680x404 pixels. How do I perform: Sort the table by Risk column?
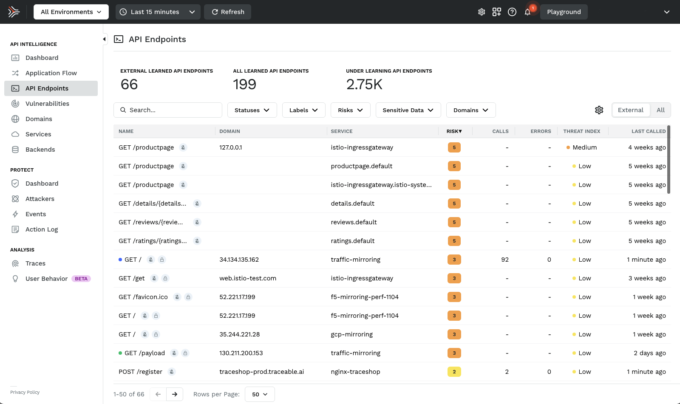(x=453, y=131)
